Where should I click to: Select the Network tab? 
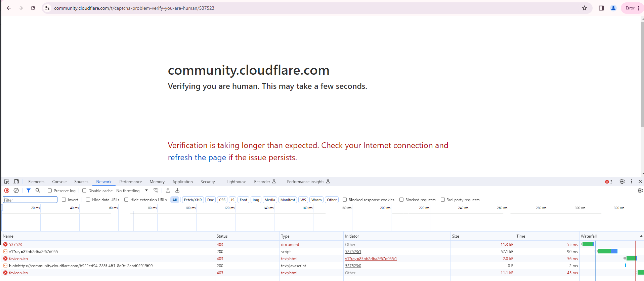tap(104, 182)
